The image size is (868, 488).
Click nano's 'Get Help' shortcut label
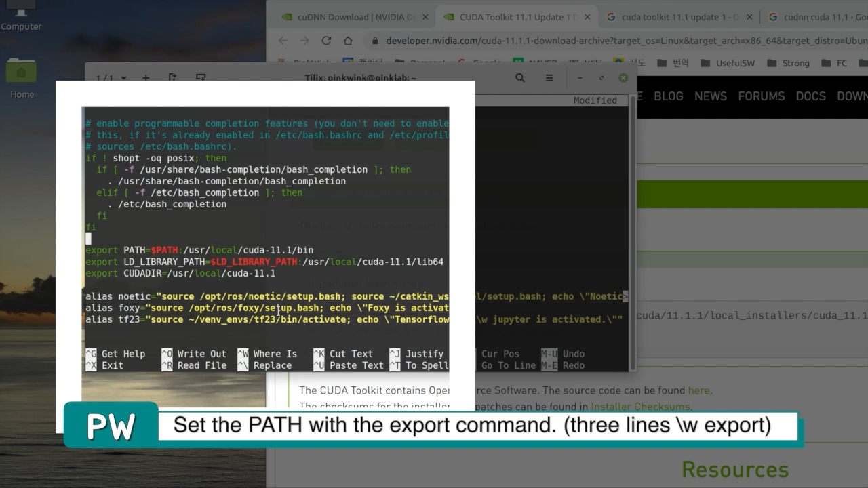[x=123, y=354]
